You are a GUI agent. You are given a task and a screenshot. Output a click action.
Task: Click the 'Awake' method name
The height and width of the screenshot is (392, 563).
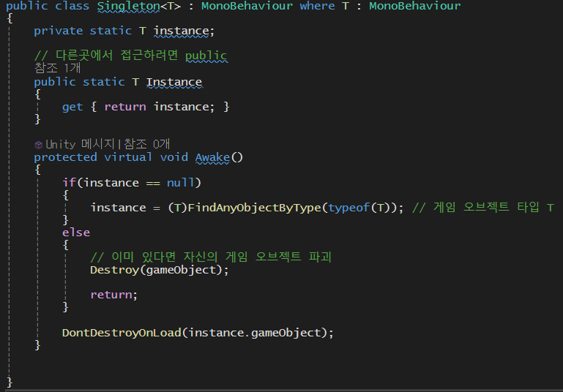212,157
